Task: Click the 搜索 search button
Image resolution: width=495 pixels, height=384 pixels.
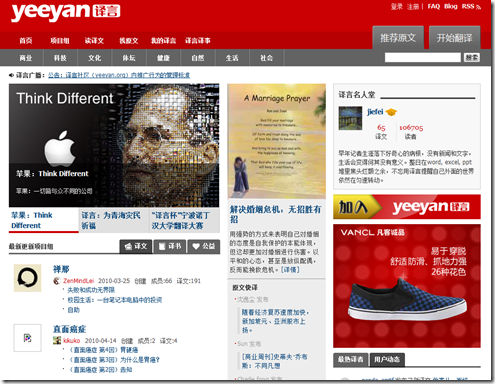Action: point(472,57)
